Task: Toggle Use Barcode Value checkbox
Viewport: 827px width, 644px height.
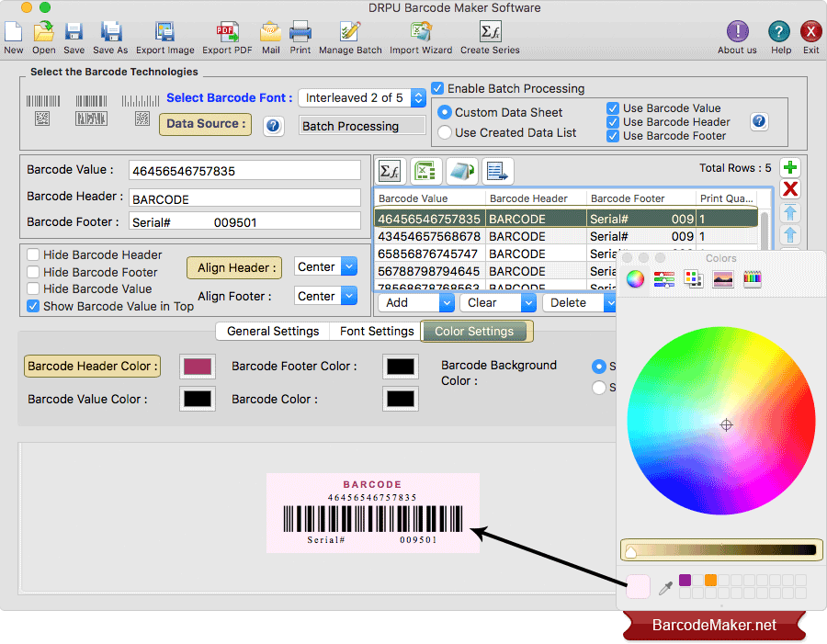Action: tap(612, 108)
